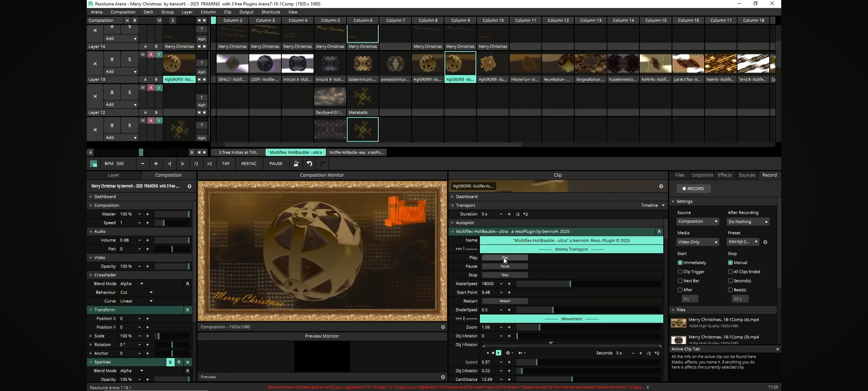
Task: Check the All Clips Ended stop option
Action: [730, 272]
